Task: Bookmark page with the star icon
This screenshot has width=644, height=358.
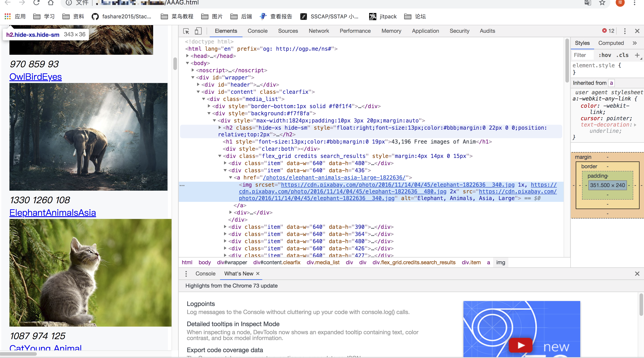Action: (x=602, y=3)
